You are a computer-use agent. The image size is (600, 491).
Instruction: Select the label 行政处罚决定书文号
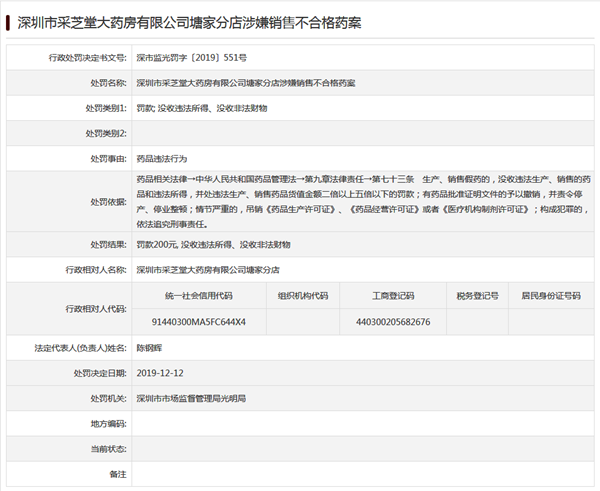[88, 58]
